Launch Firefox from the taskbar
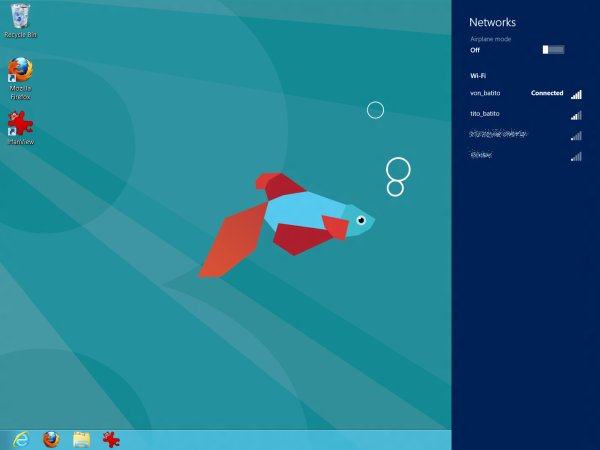 pos(51,439)
